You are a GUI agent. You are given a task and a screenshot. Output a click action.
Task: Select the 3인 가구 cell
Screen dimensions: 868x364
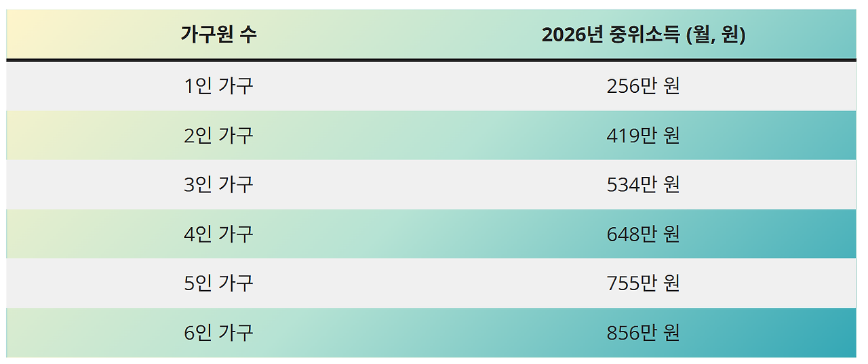click(218, 184)
